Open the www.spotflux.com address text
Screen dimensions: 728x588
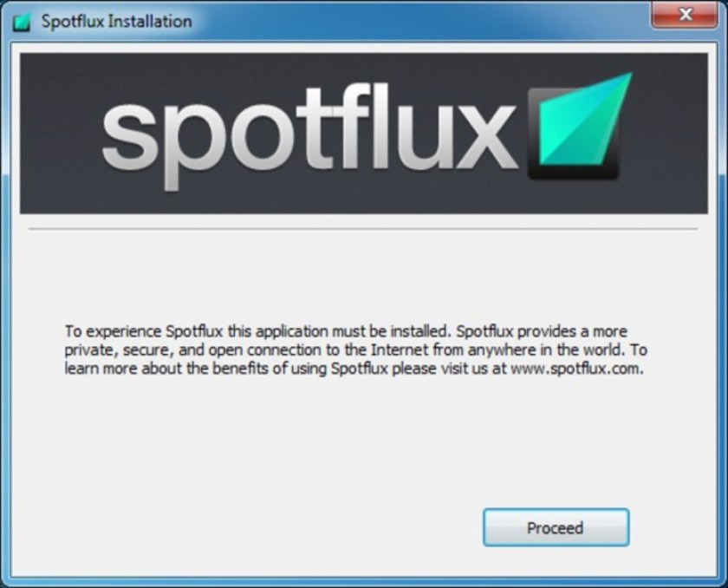tap(575, 369)
